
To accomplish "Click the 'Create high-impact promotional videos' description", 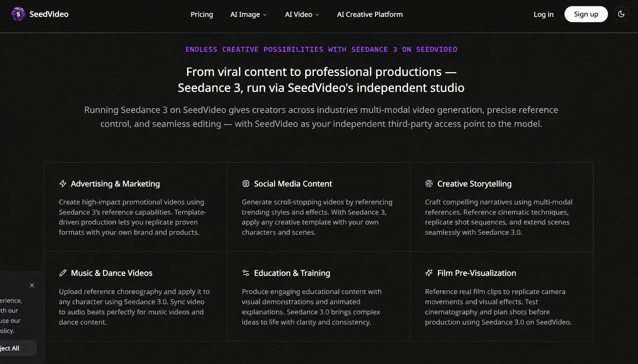I will 133,217.
